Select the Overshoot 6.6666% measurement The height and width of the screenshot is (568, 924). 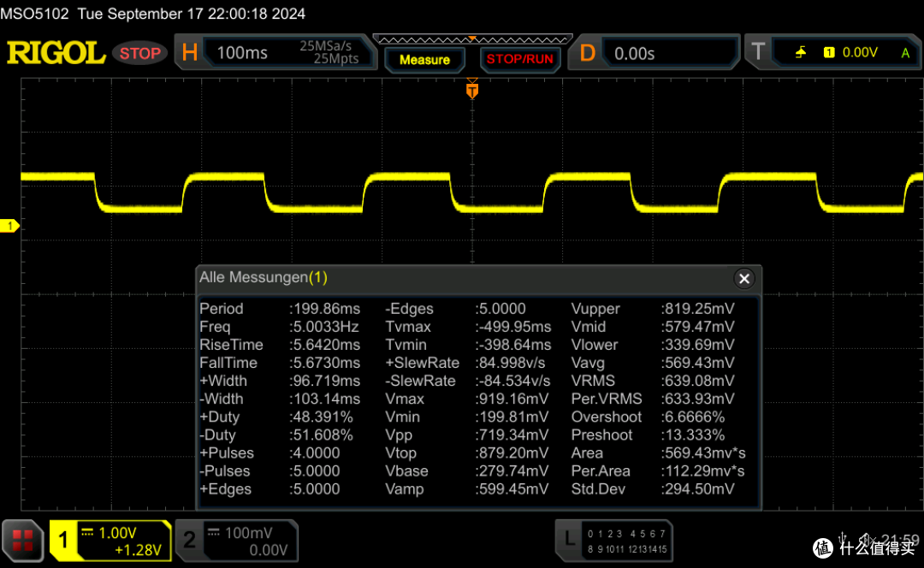648,417
